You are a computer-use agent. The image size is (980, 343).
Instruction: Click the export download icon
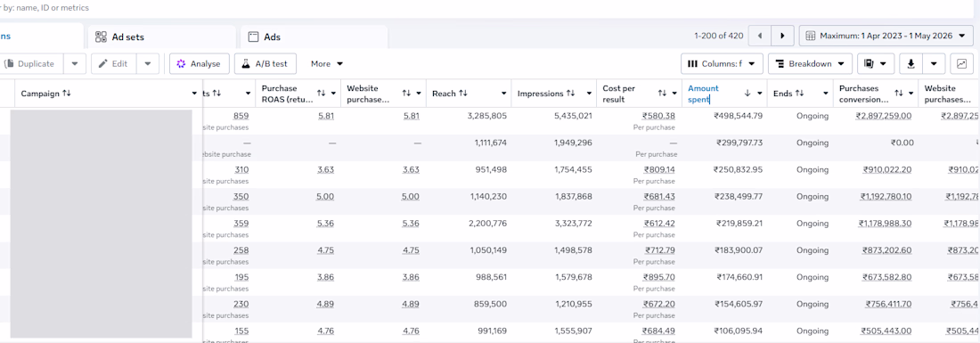click(911, 64)
